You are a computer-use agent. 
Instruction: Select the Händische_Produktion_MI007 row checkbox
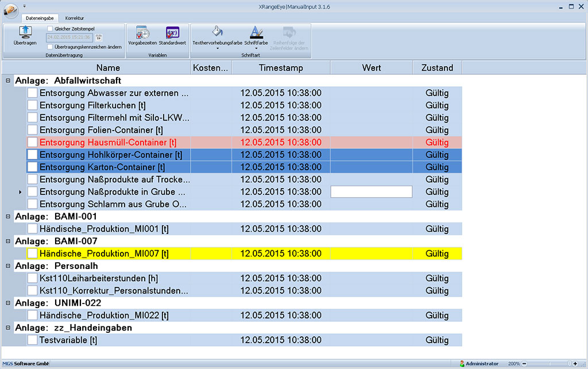[x=33, y=253]
